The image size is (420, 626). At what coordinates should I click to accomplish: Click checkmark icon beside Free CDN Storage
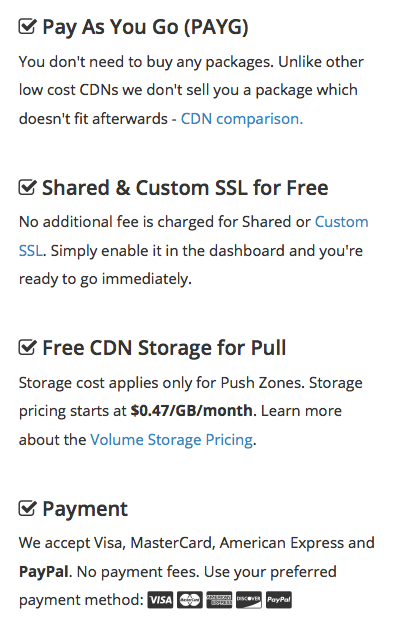[28, 347]
